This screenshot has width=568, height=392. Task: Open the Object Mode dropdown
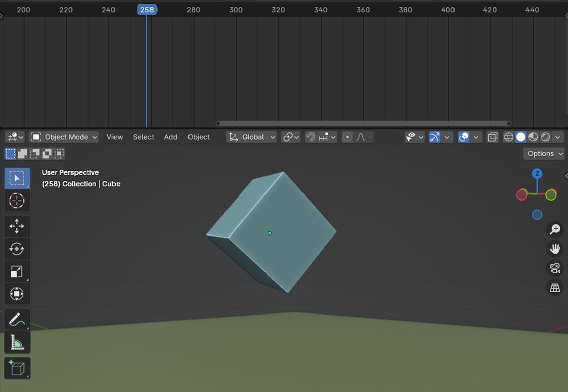(x=64, y=137)
